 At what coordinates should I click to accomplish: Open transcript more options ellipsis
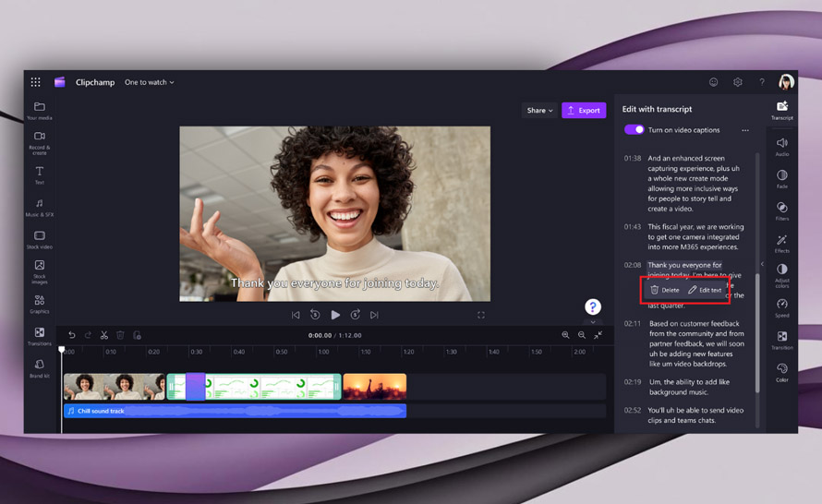click(745, 130)
